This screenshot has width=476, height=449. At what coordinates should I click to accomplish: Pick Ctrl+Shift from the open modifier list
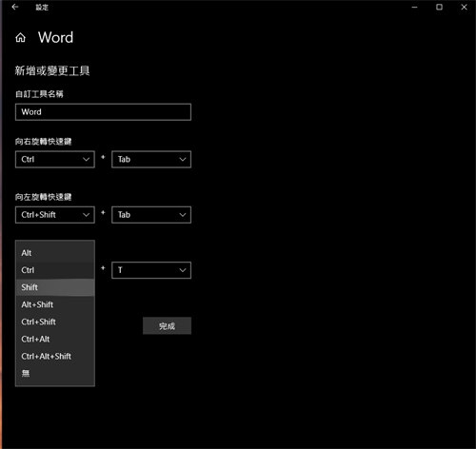55,322
